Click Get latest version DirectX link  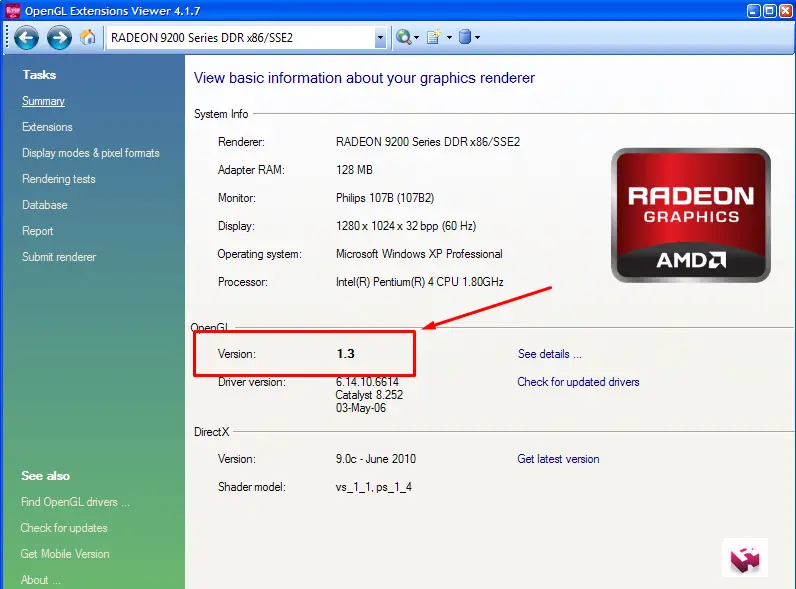click(x=558, y=459)
